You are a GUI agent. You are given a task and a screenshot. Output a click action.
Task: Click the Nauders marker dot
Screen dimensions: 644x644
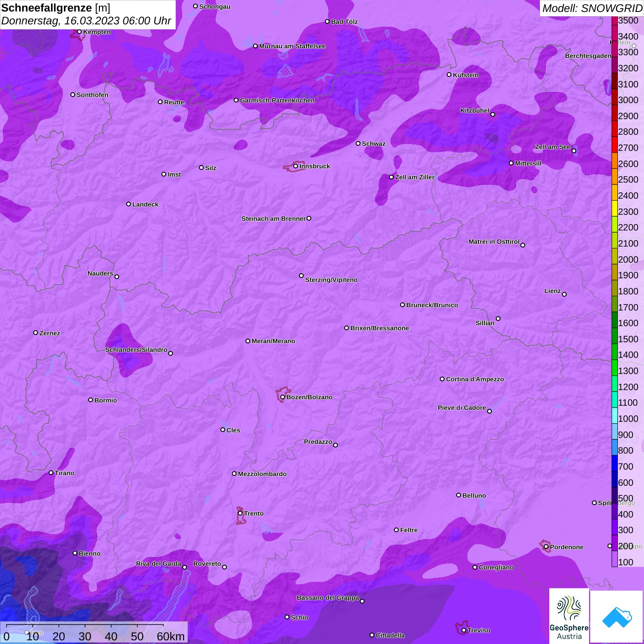click(x=117, y=276)
